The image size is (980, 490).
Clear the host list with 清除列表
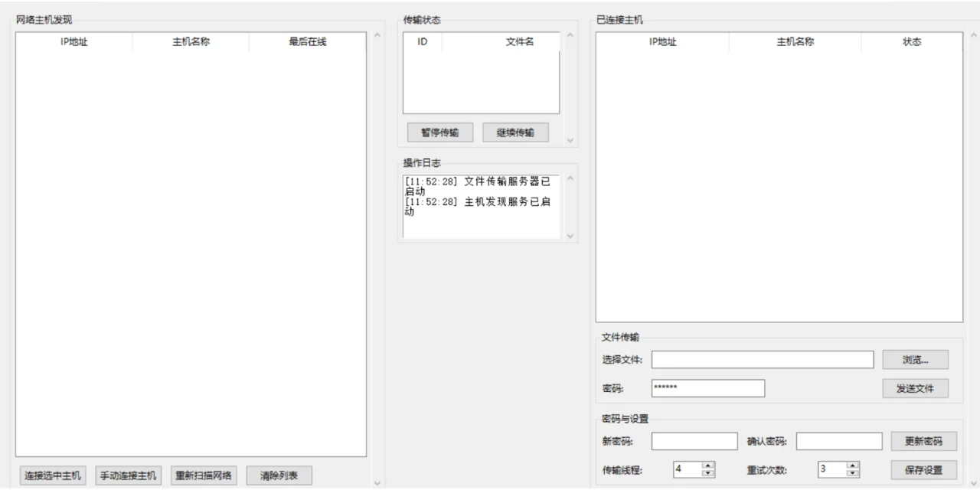pos(279,475)
